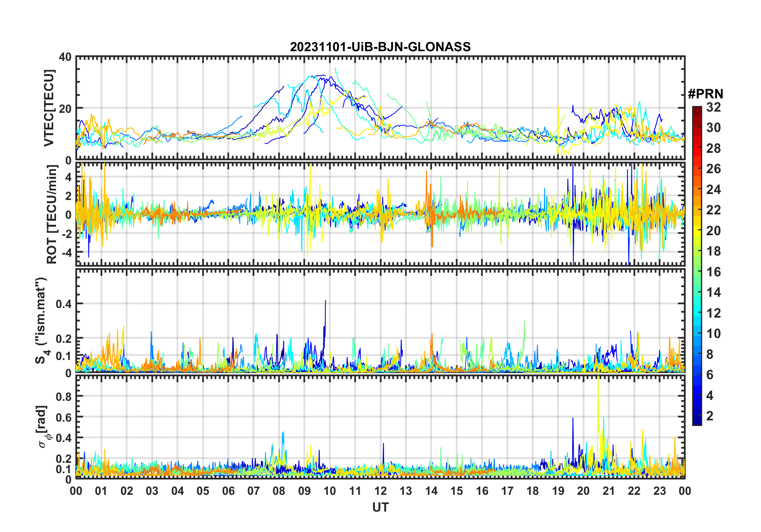Click VTEC axis tick label 40

(65, 57)
